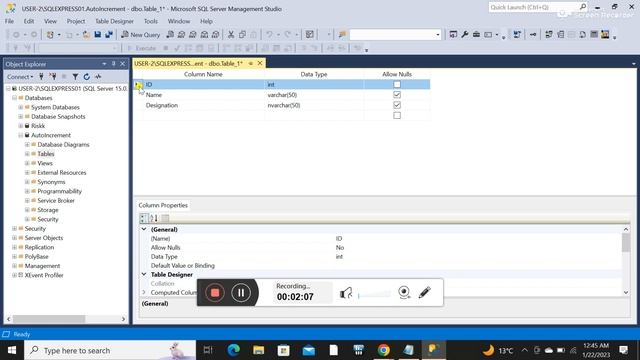Collapse the (General) properties section
Image resolution: width=640 pixels, height=360 pixels.
(144, 229)
